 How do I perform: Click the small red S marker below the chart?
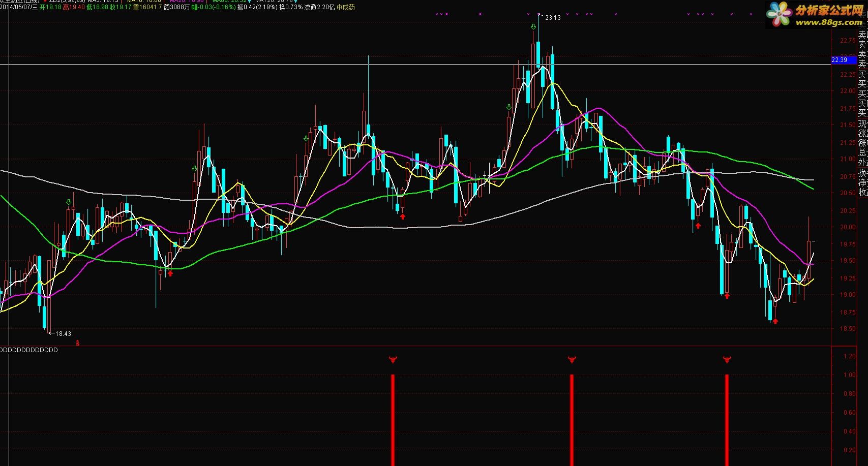pyautogui.click(x=77, y=343)
